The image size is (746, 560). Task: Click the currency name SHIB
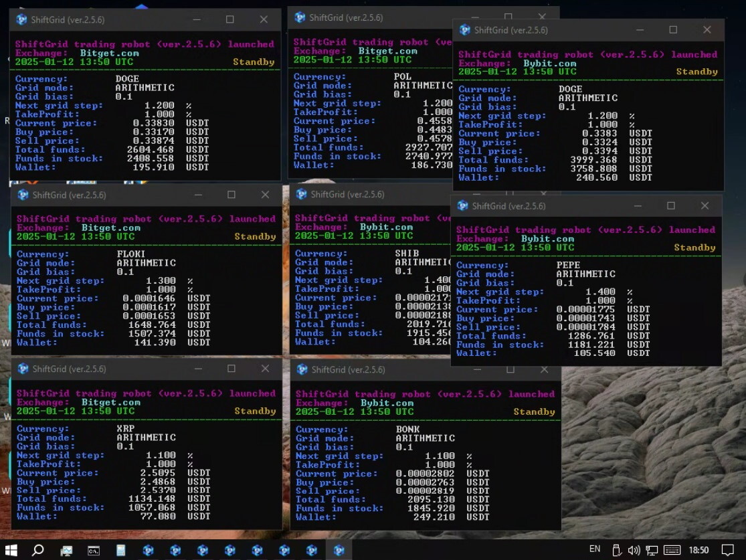point(407,254)
